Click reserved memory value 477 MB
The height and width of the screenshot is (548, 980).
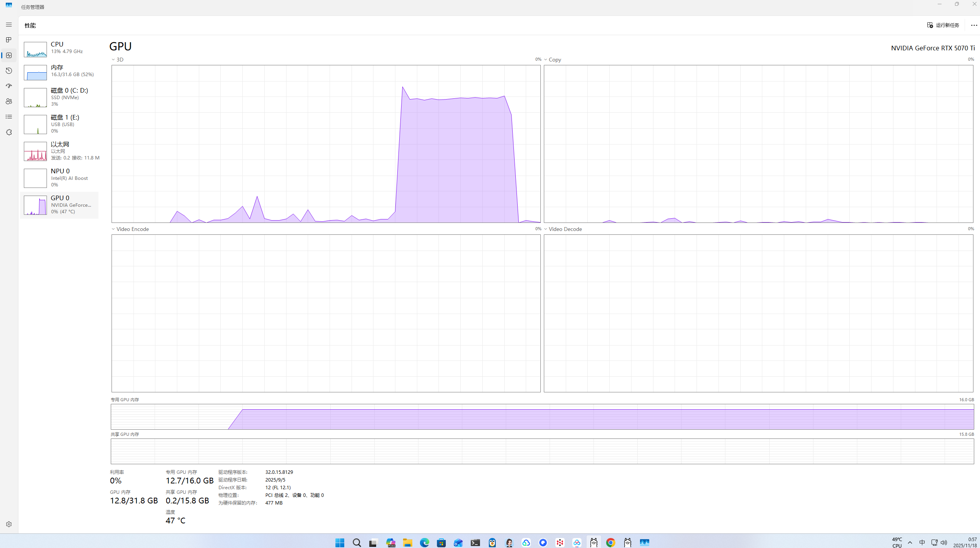(274, 503)
